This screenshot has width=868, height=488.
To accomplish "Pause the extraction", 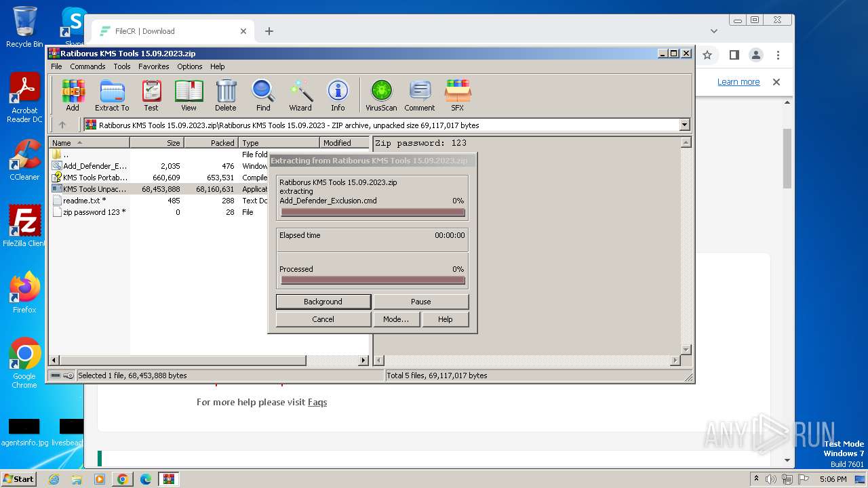I will coord(421,302).
